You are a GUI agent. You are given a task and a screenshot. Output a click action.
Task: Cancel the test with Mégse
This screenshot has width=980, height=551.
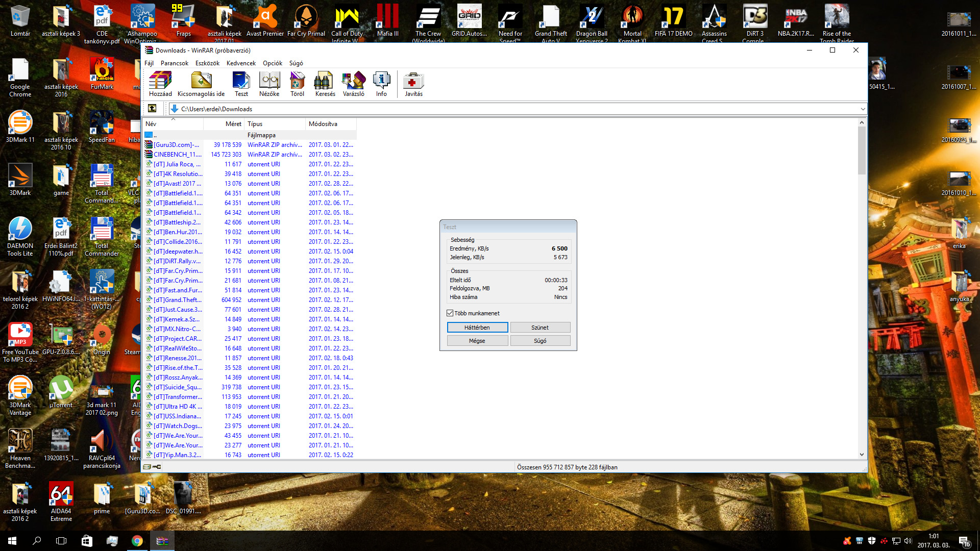[x=477, y=341]
